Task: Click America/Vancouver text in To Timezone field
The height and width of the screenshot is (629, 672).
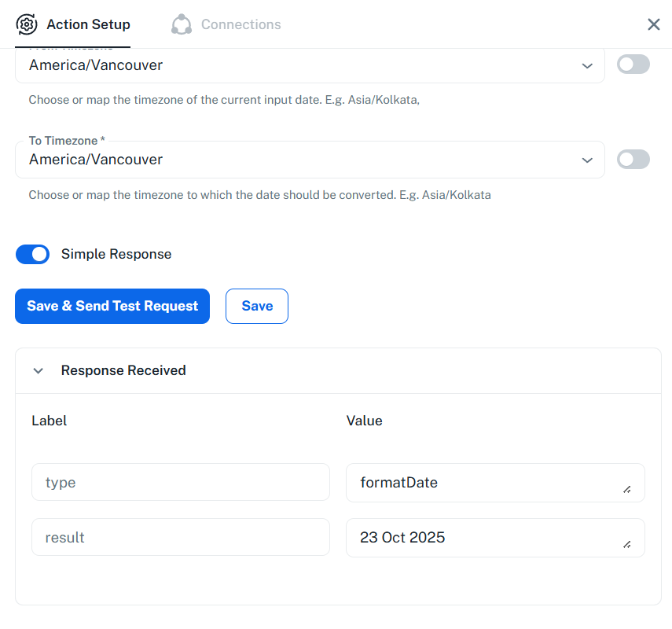Action: 96,160
